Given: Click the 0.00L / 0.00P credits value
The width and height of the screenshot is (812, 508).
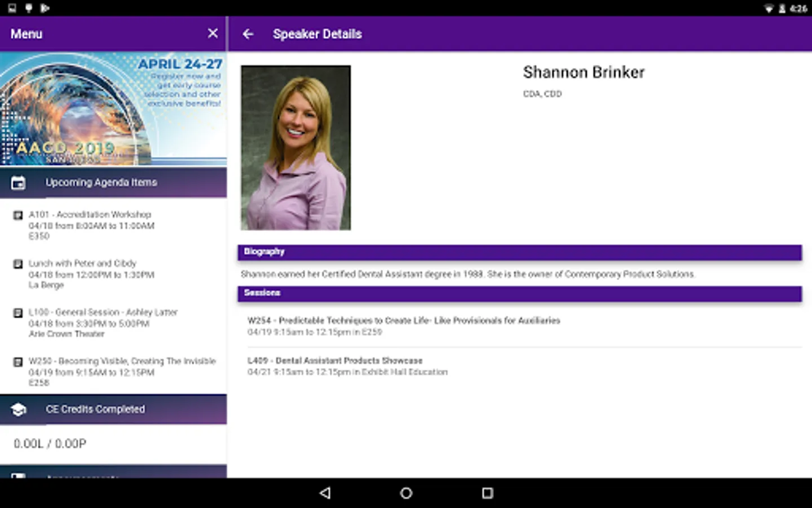Looking at the screenshot, I should pos(50,444).
